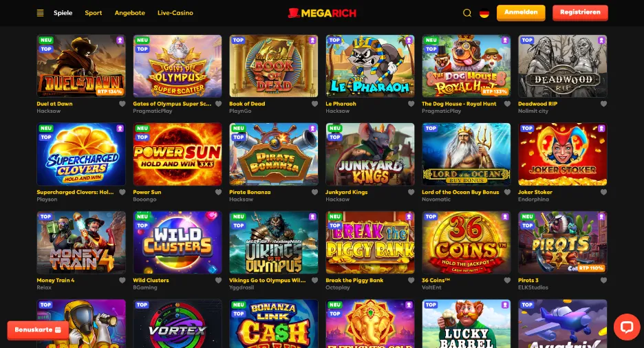Image resolution: width=644 pixels, height=348 pixels.
Task: Open the Money Train 4 game thumbnail
Action: pos(81,243)
